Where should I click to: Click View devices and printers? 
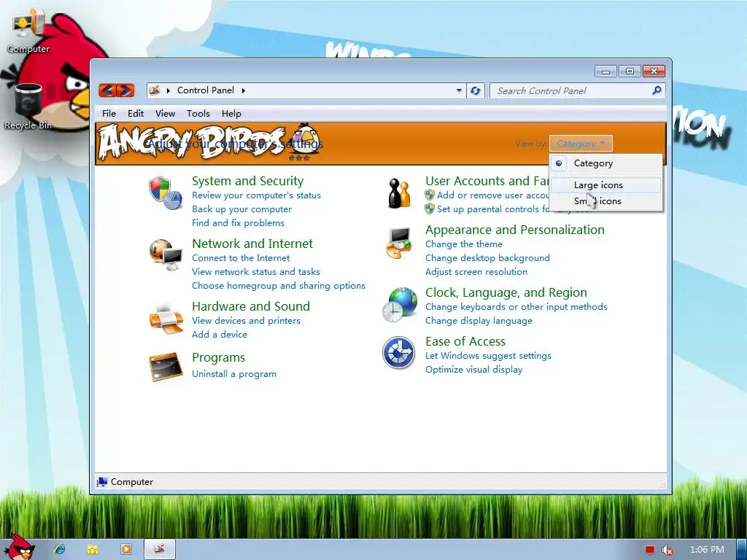coord(247,321)
